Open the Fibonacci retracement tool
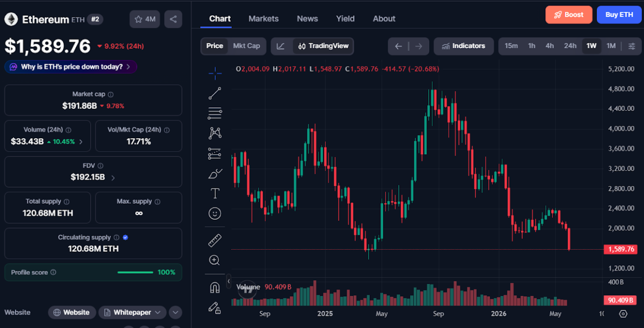 point(215,113)
